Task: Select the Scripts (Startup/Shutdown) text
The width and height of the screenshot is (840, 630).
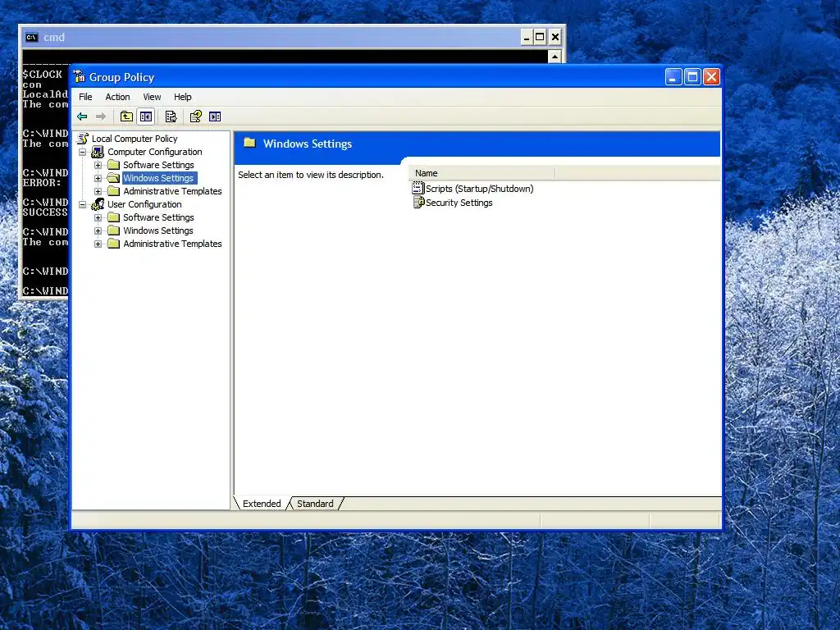Action: coord(479,189)
